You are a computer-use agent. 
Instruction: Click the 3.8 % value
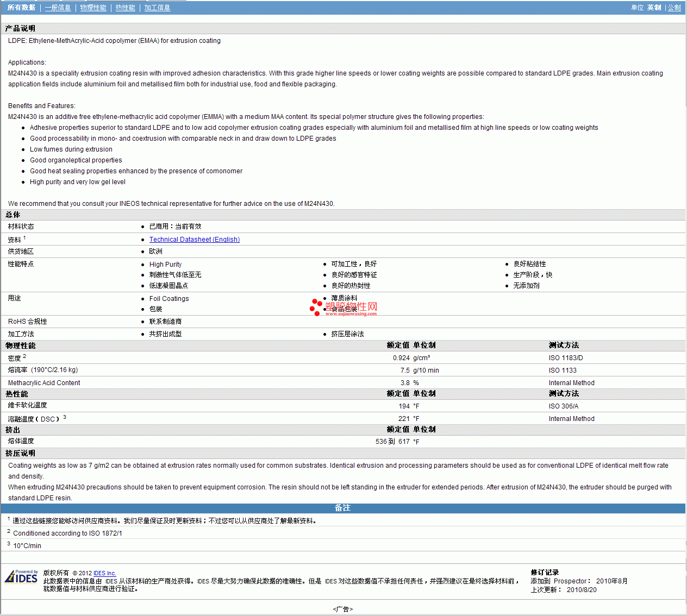click(409, 383)
